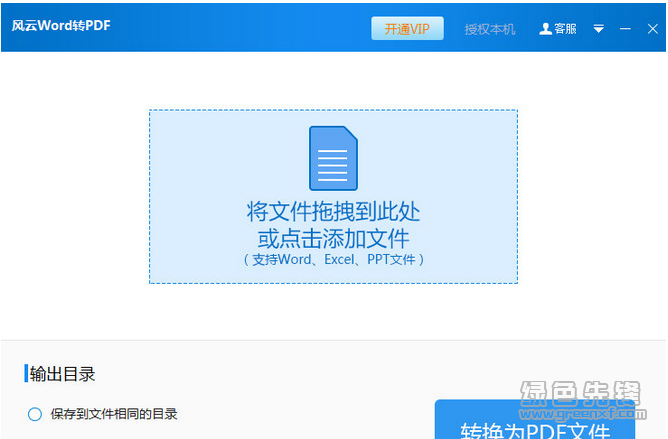The height and width of the screenshot is (439, 668).
Task: Contact 客服 customer service
Action: pyautogui.click(x=558, y=29)
